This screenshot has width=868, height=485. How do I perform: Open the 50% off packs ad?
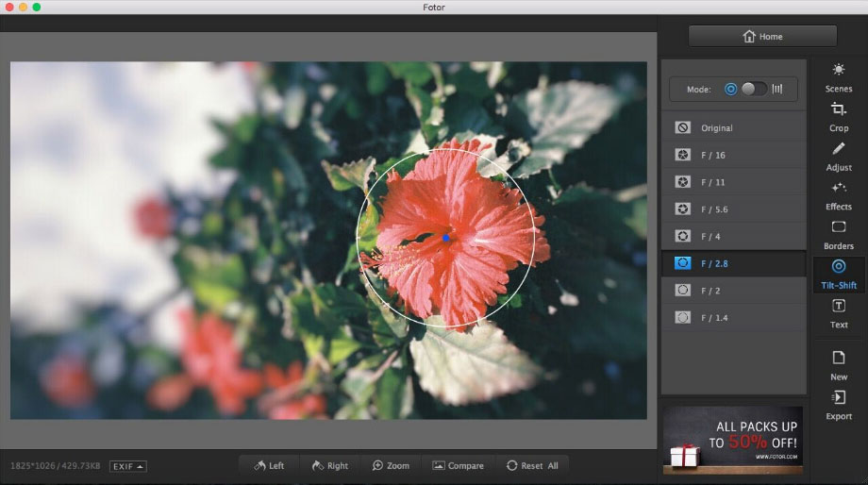tap(732, 441)
